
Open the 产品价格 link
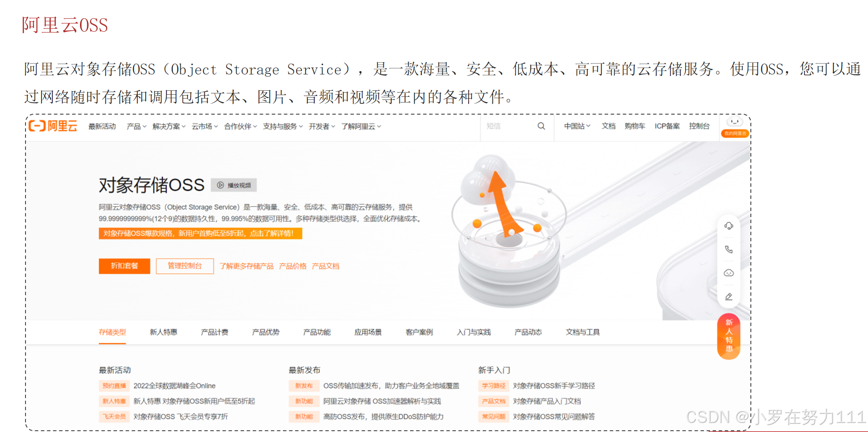tap(293, 266)
